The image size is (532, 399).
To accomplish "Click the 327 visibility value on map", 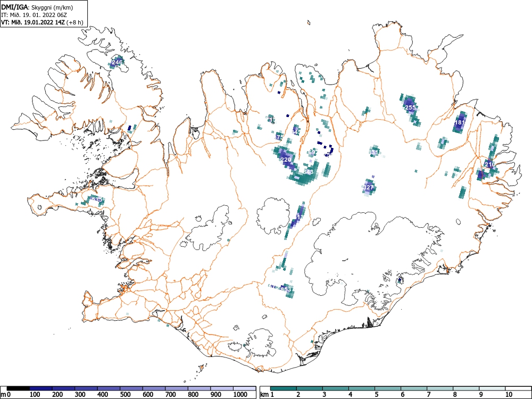I will tap(368, 187).
